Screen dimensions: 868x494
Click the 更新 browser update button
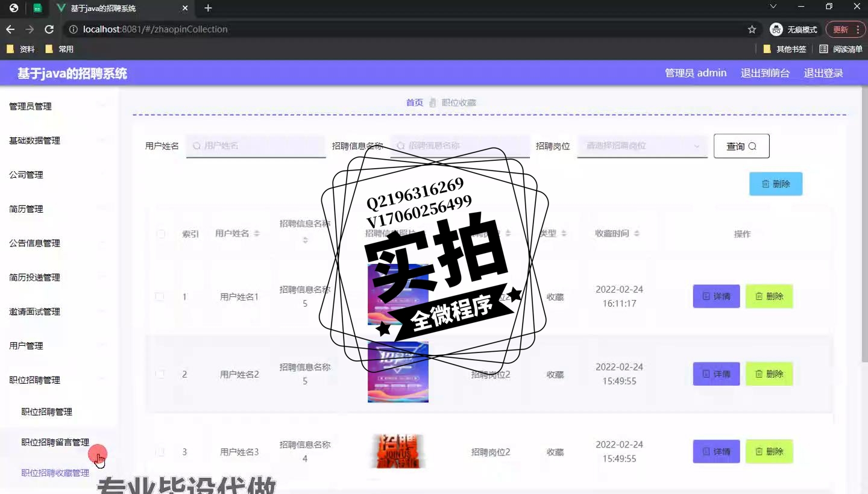[846, 29]
